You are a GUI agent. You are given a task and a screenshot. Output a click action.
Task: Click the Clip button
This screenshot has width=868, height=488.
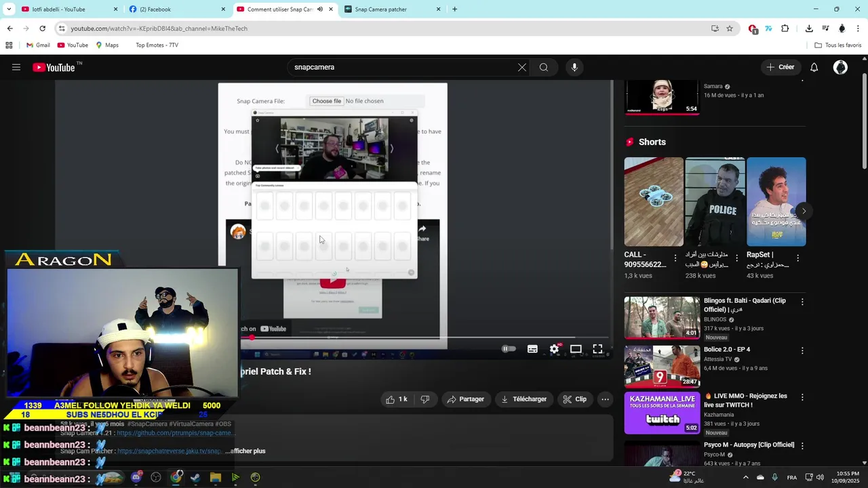575,399
